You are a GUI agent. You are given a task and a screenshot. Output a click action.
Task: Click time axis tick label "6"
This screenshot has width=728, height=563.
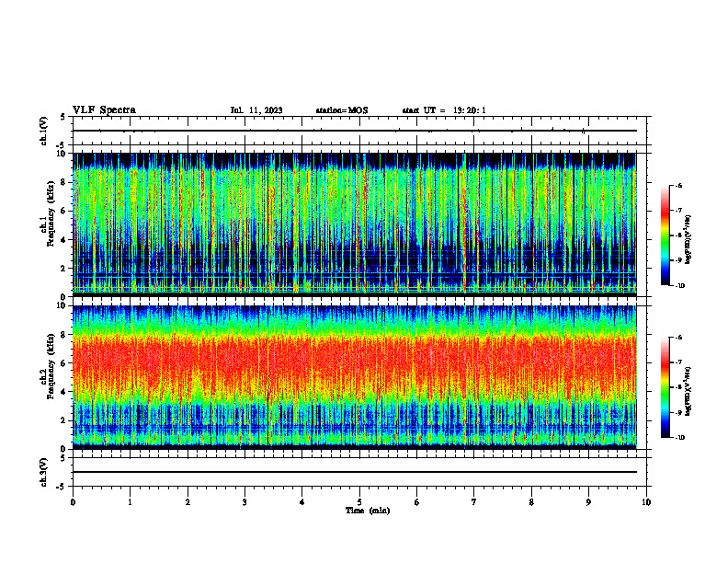coord(417,502)
